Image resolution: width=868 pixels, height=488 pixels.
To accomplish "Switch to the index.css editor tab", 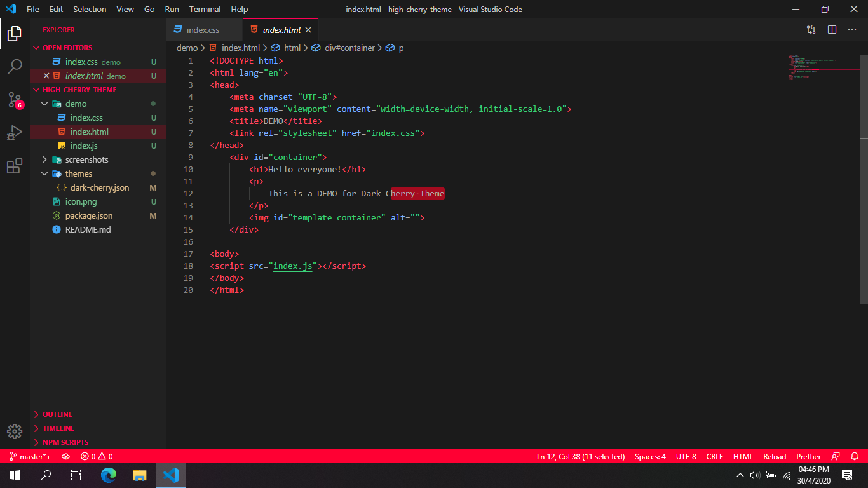I will click(x=204, y=30).
